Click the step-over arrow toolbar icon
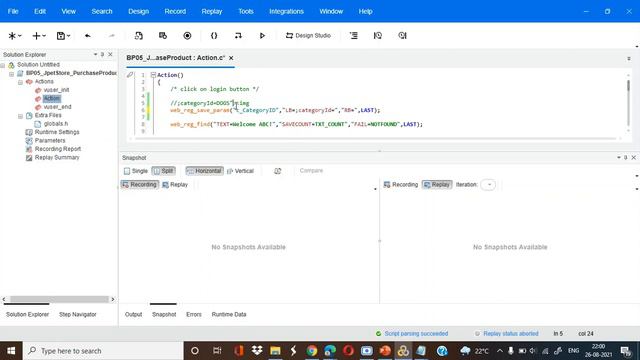This screenshot has width=640, height=360. pos(238,36)
